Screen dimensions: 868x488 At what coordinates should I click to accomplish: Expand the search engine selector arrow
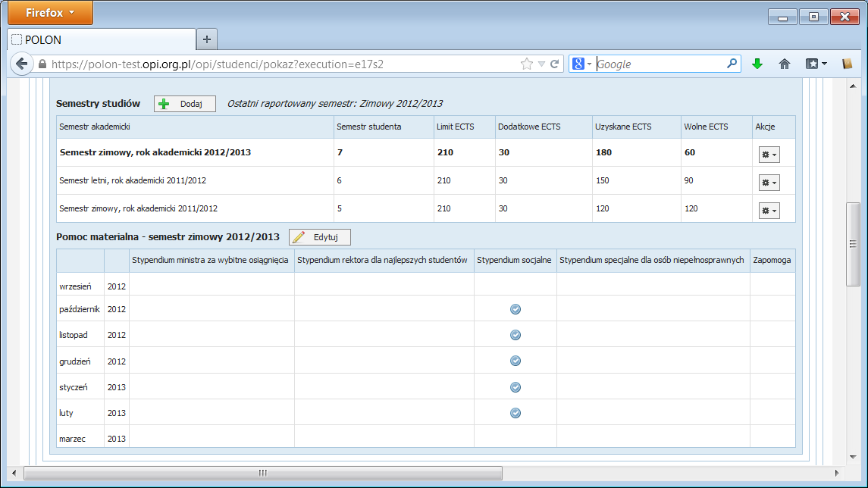[x=589, y=64]
